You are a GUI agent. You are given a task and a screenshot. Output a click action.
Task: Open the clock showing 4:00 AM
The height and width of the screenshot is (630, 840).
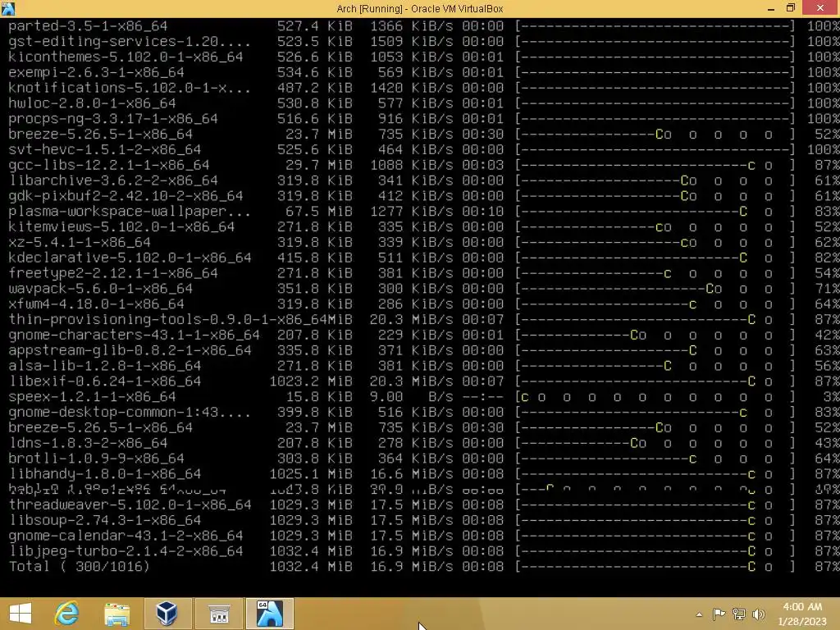click(x=802, y=606)
